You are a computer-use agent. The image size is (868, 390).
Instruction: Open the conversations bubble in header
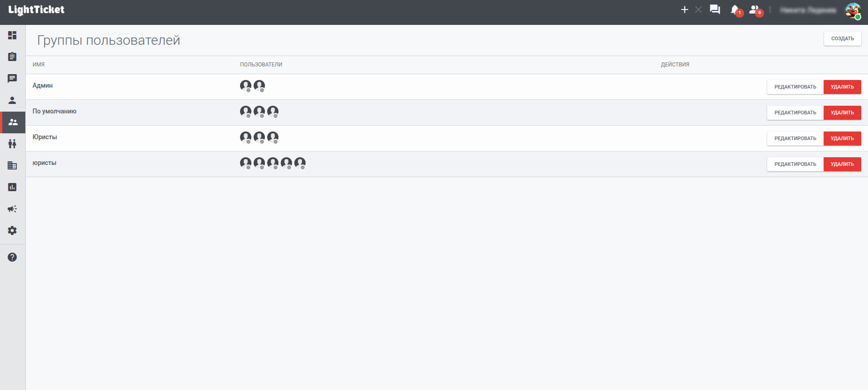click(x=715, y=9)
